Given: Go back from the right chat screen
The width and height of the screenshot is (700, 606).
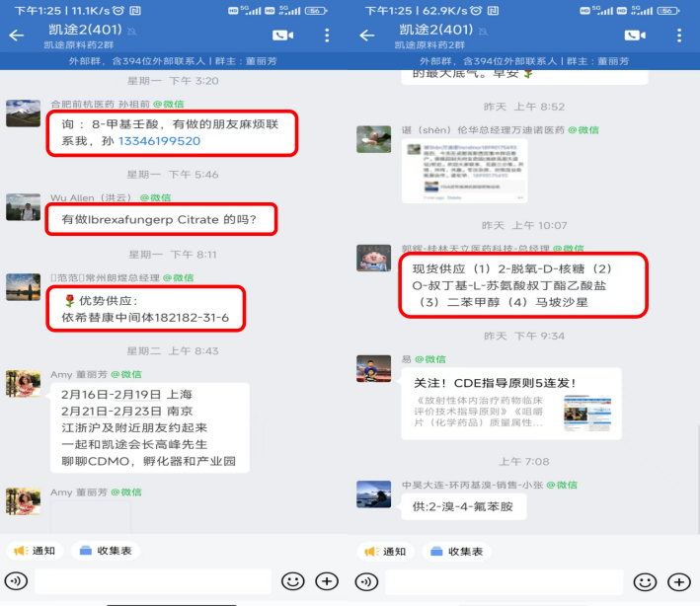Looking at the screenshot, I should pos(367,36).
